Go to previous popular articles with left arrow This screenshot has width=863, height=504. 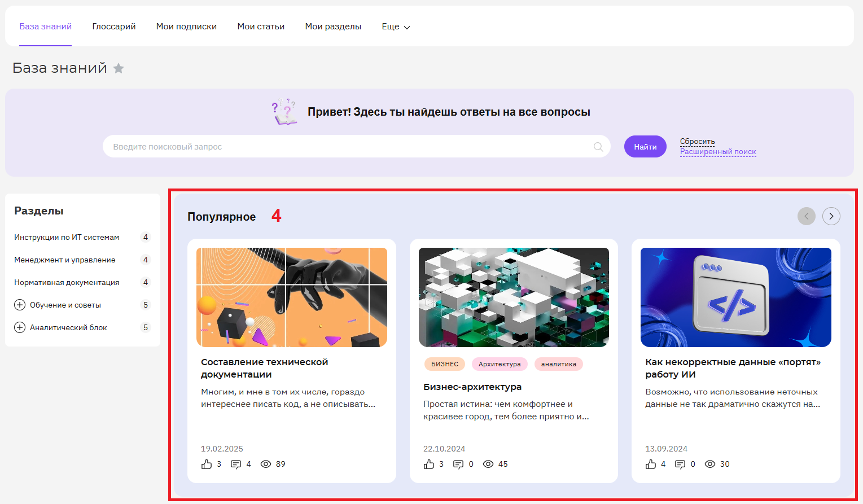pyautogui.click(x=807, y=216)
